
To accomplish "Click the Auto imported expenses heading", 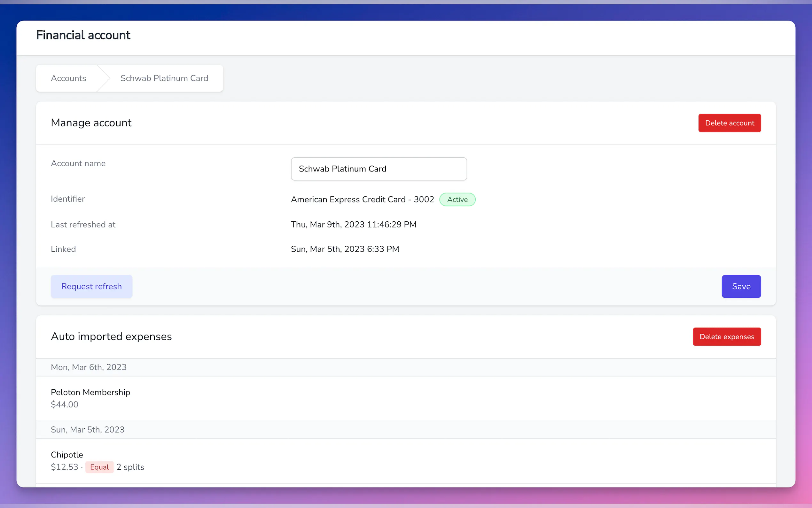I will point(111,337).
